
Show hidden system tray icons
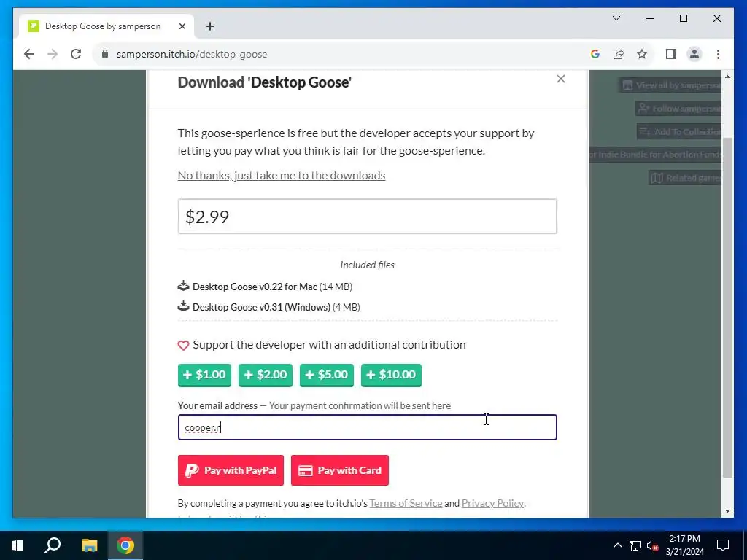[x=617, y=545]
